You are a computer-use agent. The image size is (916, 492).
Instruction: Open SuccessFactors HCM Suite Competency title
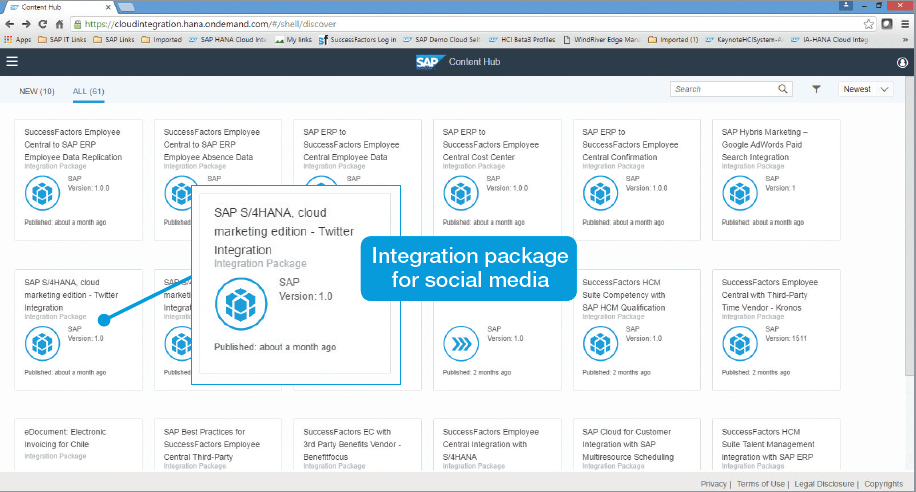pos(624,294)
